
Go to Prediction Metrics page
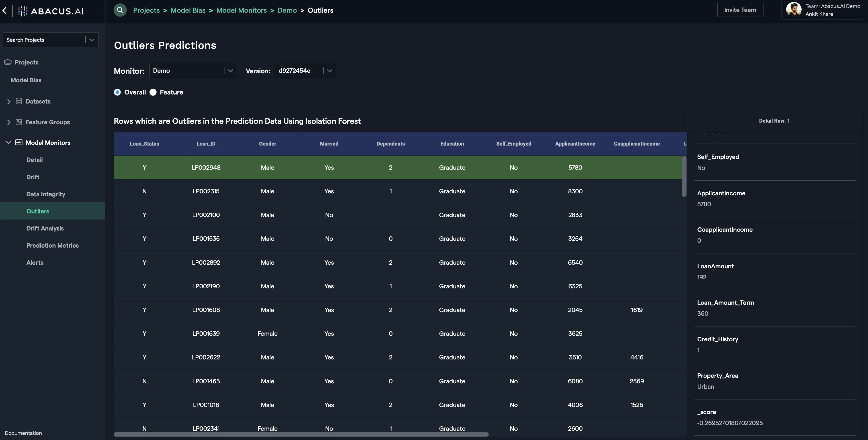coord(52,246)
